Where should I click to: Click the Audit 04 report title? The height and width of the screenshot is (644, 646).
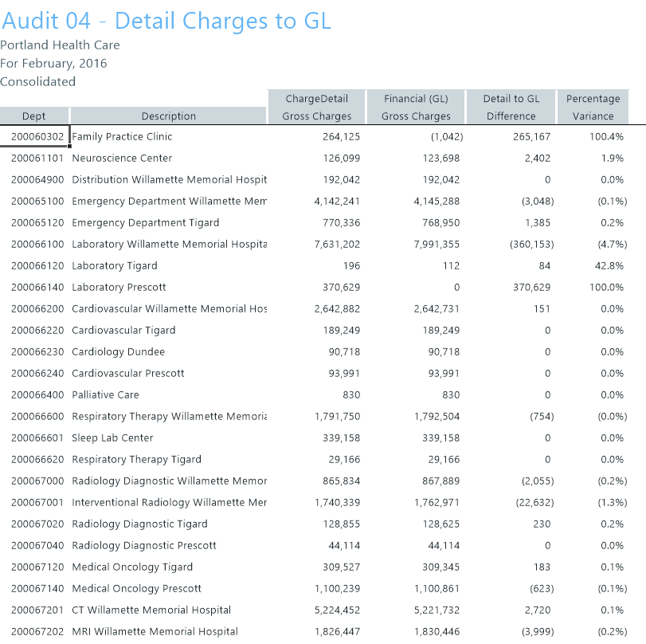[166, 21]
